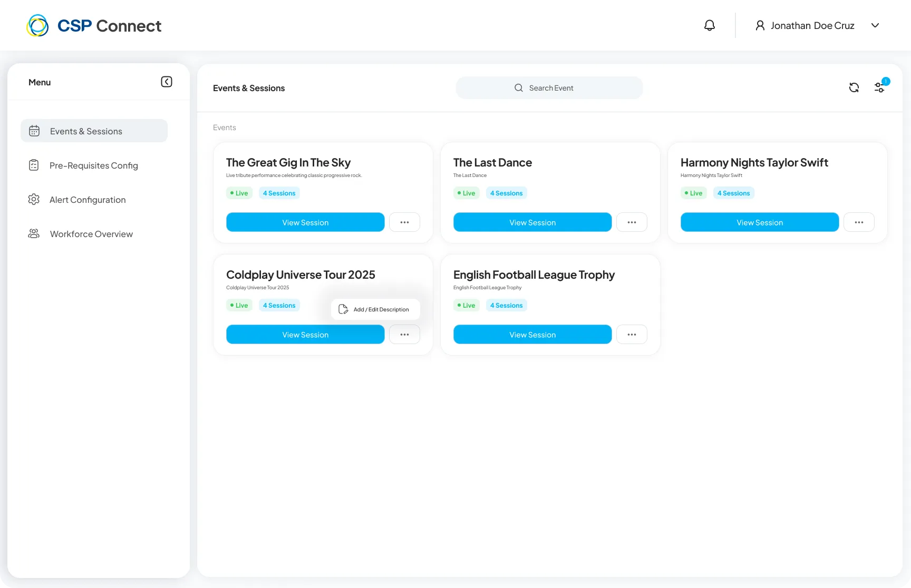Screen dimensions: 911x588
Task: View Session for The Great Gig In The Sky
Action: (305, 222)
